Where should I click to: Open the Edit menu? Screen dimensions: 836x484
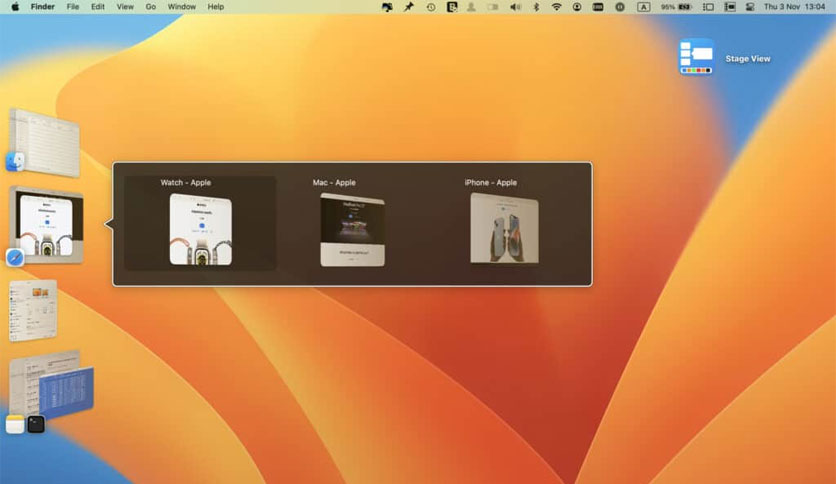[98, 6]
